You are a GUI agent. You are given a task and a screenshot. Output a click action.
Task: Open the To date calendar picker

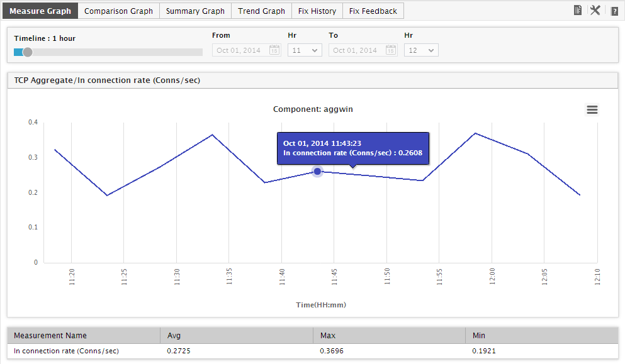click(391, 50)
